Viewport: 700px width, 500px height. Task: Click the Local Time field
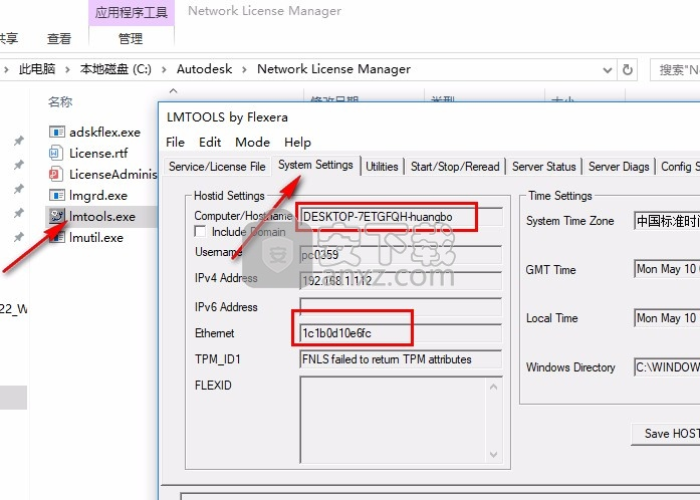tap(667, 318)
